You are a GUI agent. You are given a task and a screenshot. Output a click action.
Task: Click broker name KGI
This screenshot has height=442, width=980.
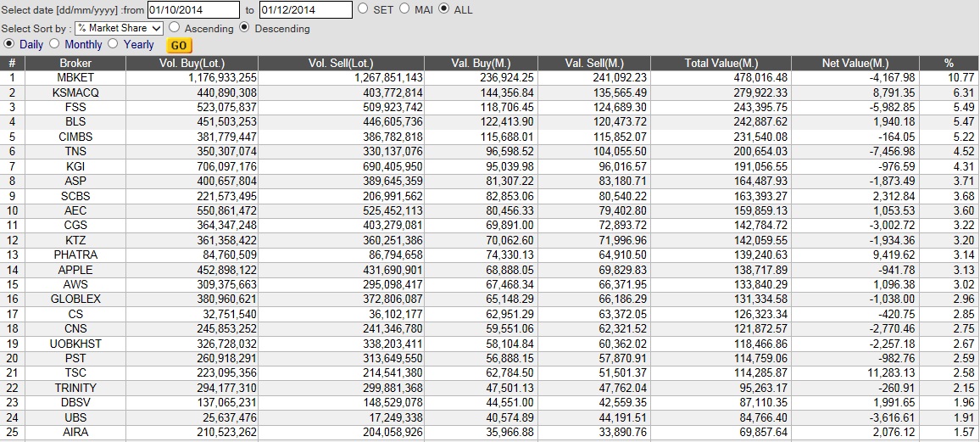(x=75, y=166)
